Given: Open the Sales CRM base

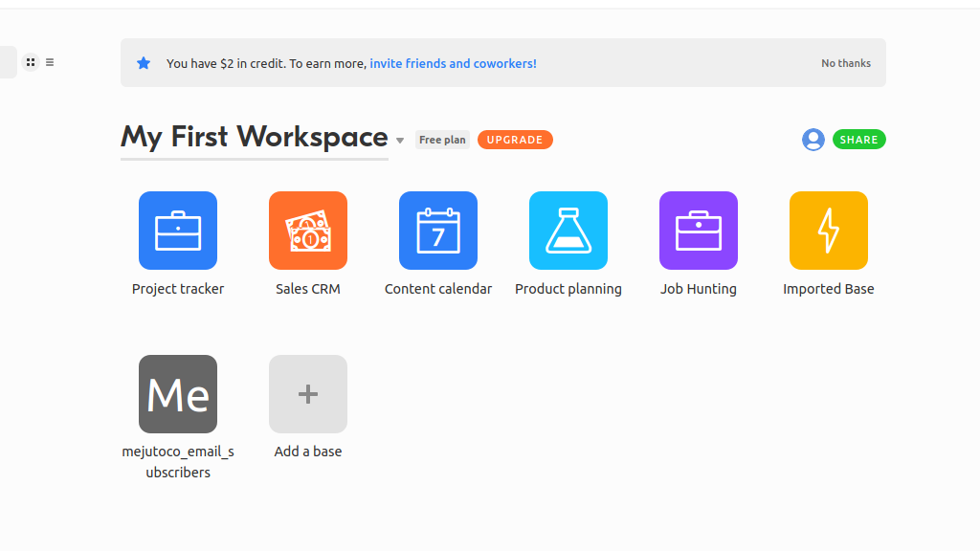Looking at the screenshot, I should click(x=308, y=230).
